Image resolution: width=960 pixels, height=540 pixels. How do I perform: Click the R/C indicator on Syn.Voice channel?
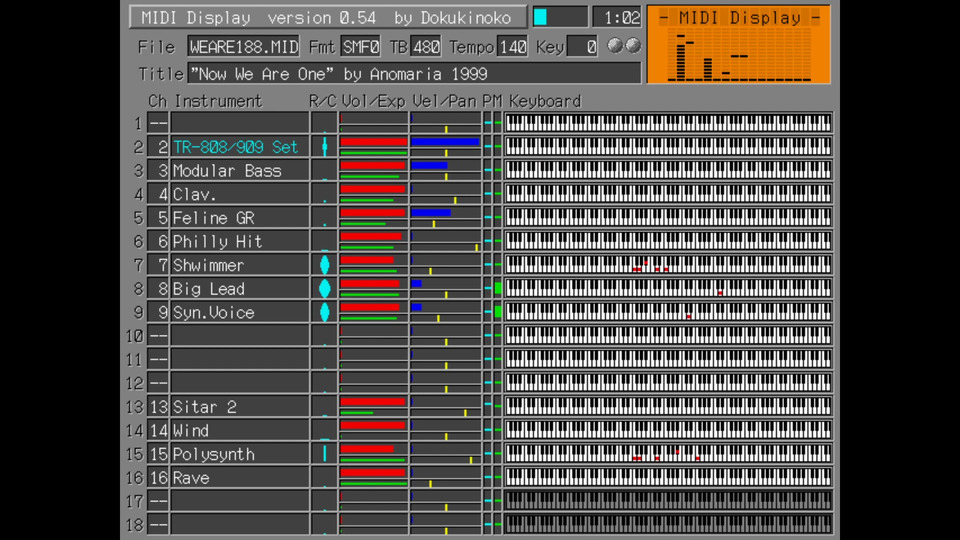click(324, 312)
